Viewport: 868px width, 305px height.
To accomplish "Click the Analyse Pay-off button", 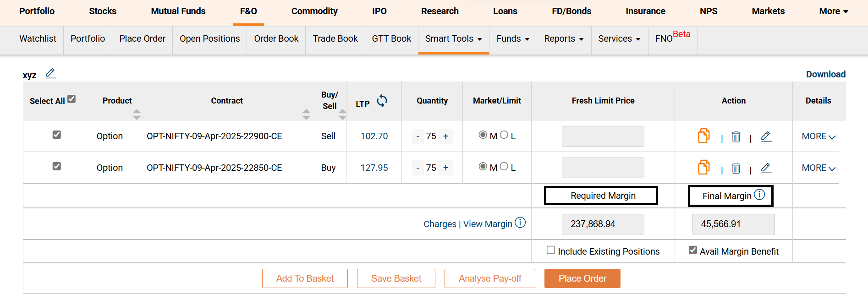I will (x=489, y=278).
